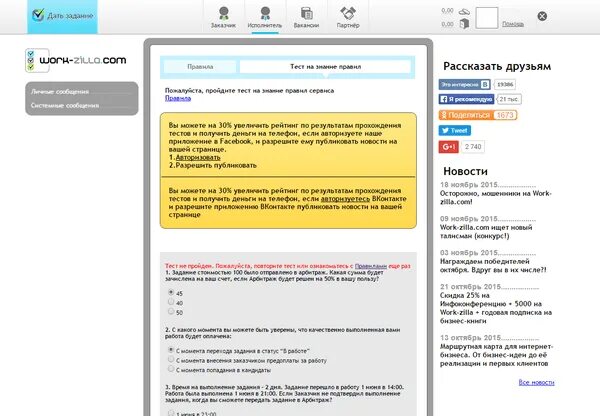600x416 pixels.
Task: Open news 'Награждаем победителей октября'
Action: (x=493, y=266)
